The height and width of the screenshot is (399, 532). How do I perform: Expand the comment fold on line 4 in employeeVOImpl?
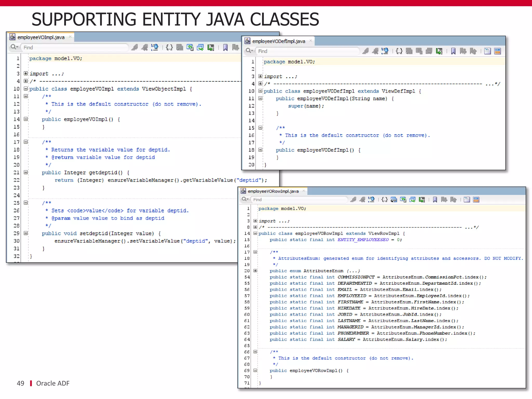[26, 81]
